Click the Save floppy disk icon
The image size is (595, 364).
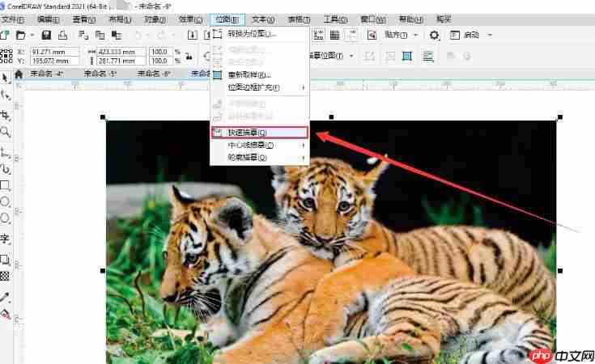pyautogui.click(x=46, y=36)
